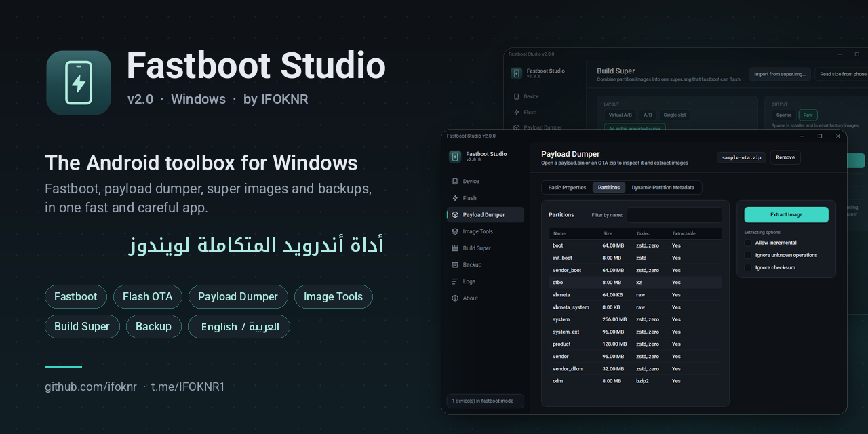Open the github.com/ifoknr link

point(91,387)
